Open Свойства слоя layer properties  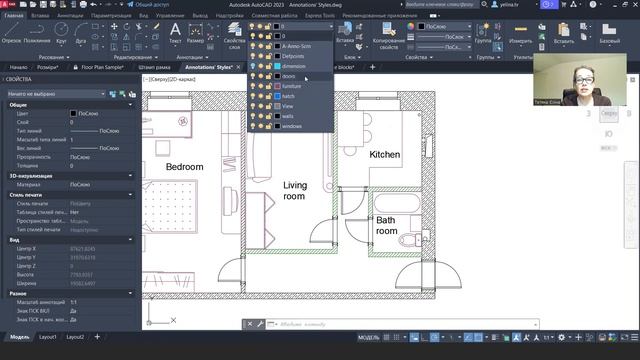[x=234, y=36]
